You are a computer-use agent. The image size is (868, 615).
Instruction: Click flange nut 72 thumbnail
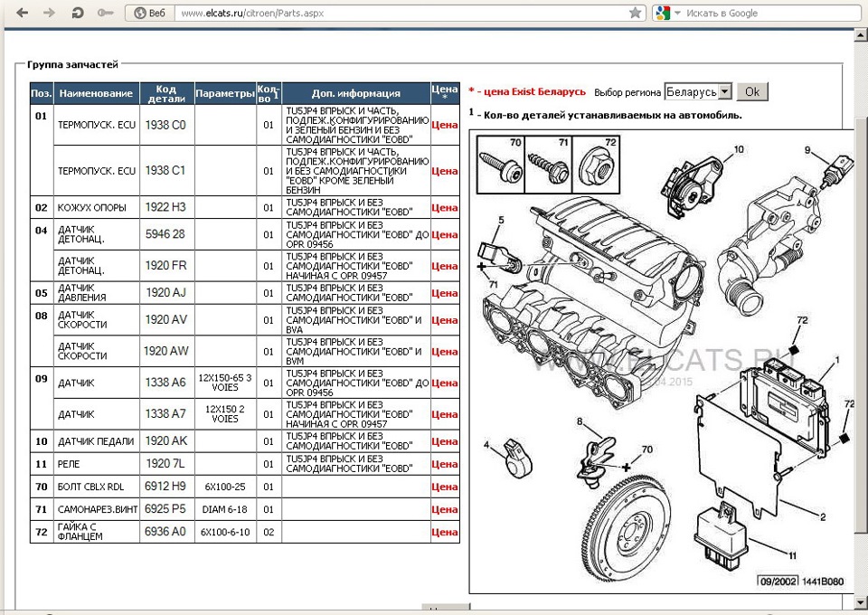596,165
